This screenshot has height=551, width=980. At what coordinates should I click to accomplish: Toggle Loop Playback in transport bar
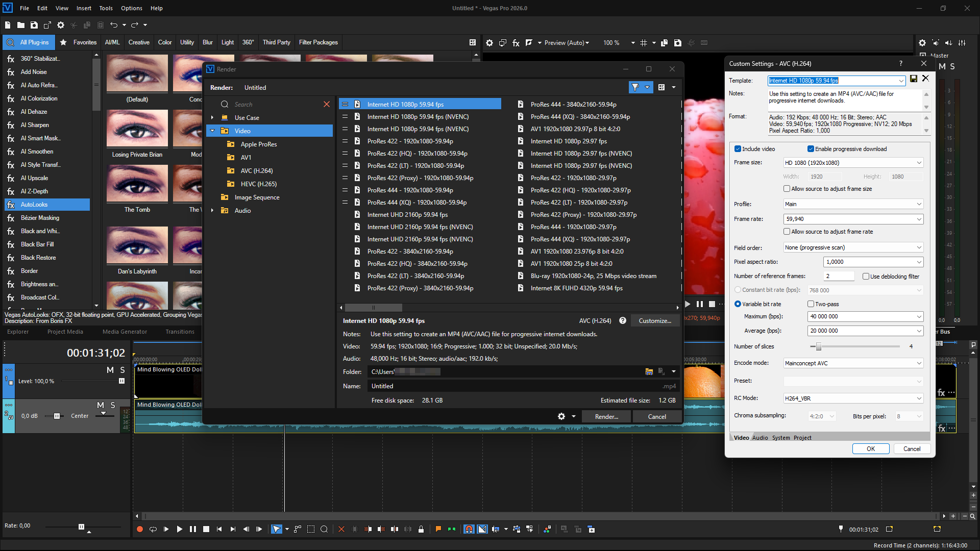click(153, 530)
